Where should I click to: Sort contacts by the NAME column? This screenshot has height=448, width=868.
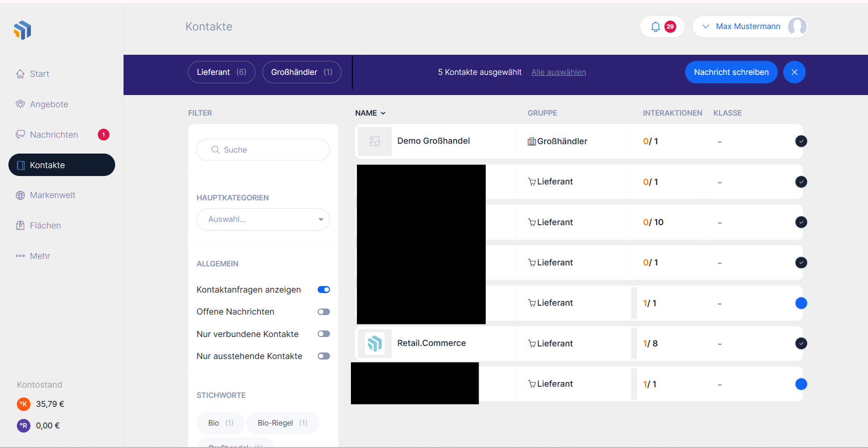[x=370, y=113]
